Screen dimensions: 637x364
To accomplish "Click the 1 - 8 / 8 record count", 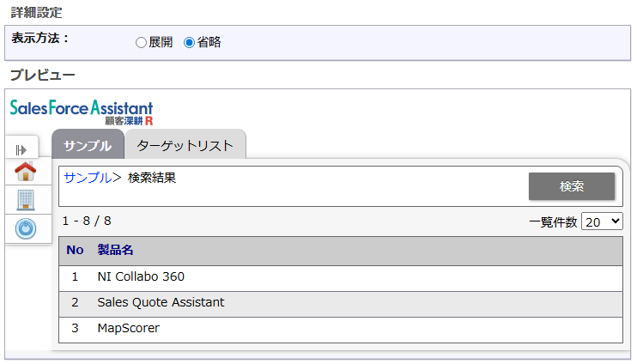I will [x=87, y=221].
